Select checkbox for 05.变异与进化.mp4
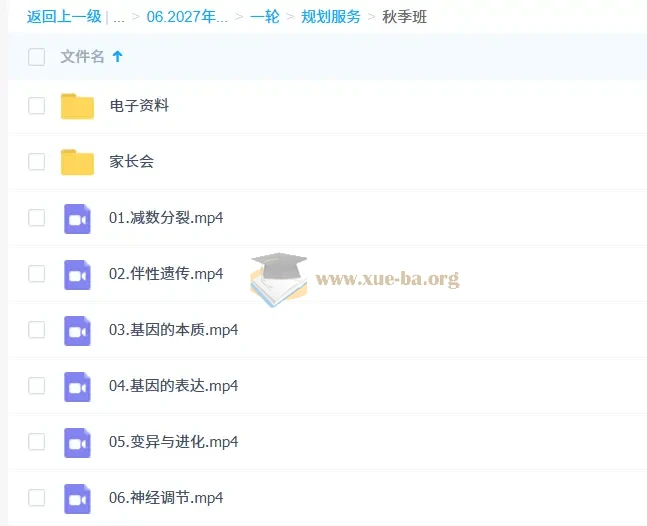647x526 pixels. pyautogui.click(x=36, y=441)
